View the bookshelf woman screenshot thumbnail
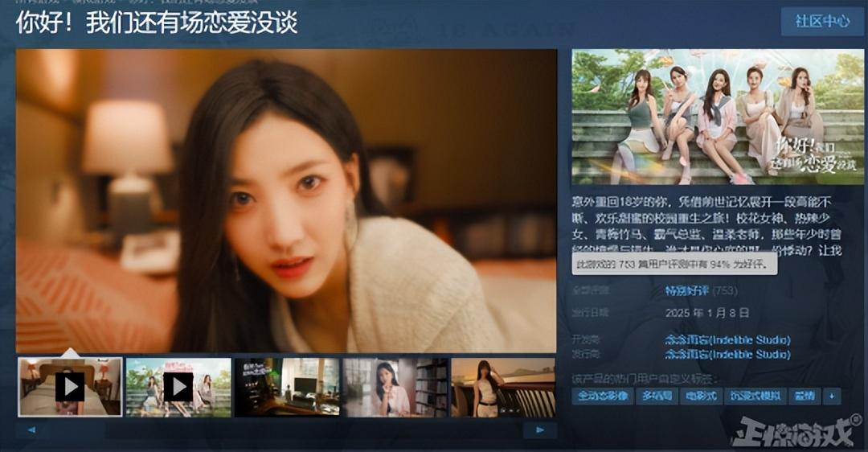 (x=395, y=387)
